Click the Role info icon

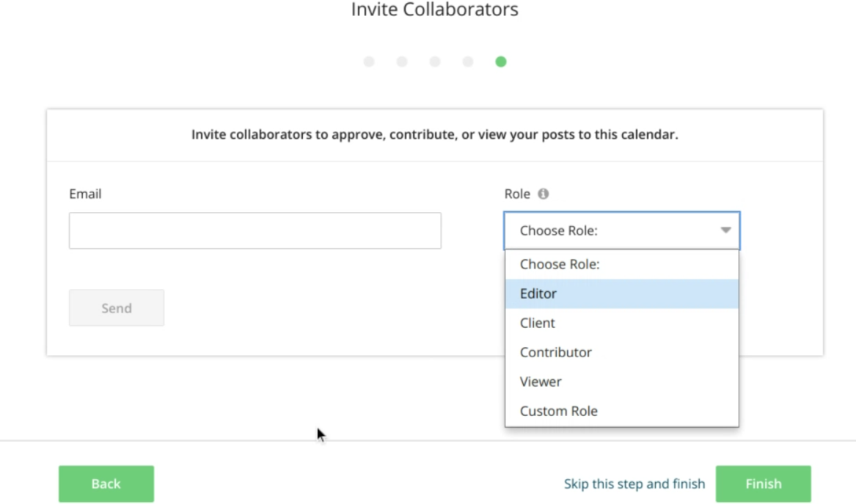click(543, 194)
